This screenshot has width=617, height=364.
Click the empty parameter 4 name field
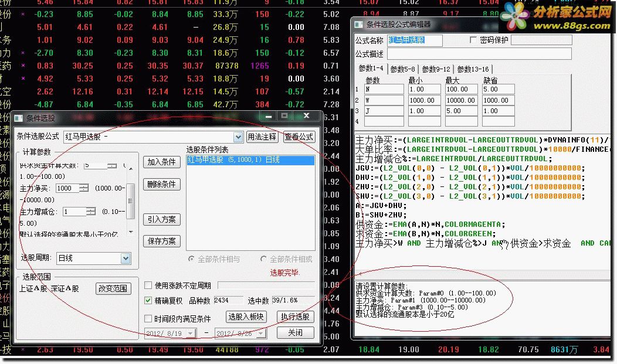pos(384,121)
